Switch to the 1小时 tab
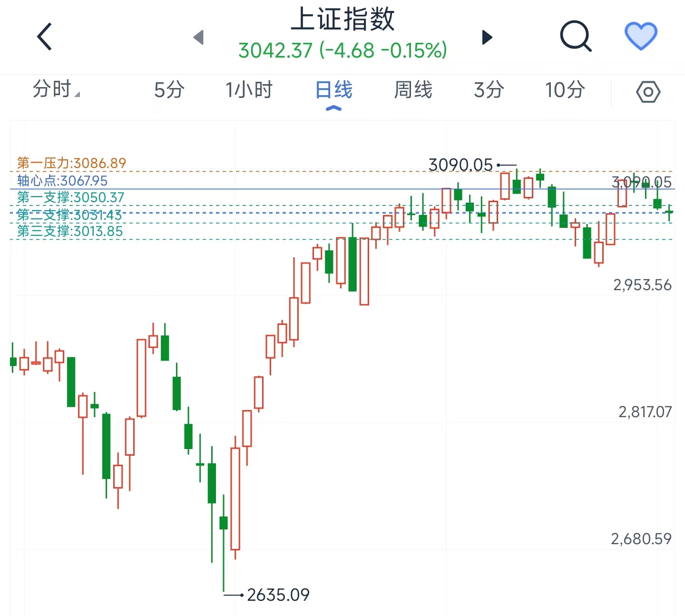 pos(249,89)
